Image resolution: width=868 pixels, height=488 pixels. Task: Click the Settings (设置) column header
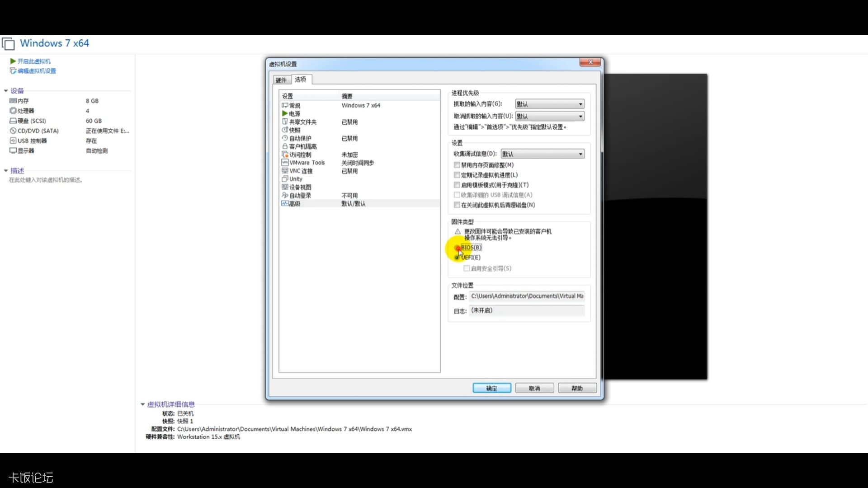point(309,96)
